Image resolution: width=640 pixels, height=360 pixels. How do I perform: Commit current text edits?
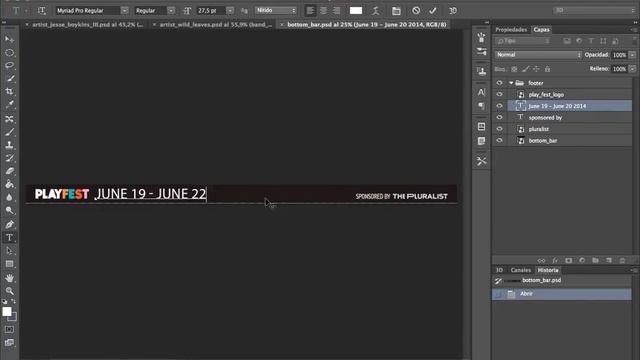(433, 11)
